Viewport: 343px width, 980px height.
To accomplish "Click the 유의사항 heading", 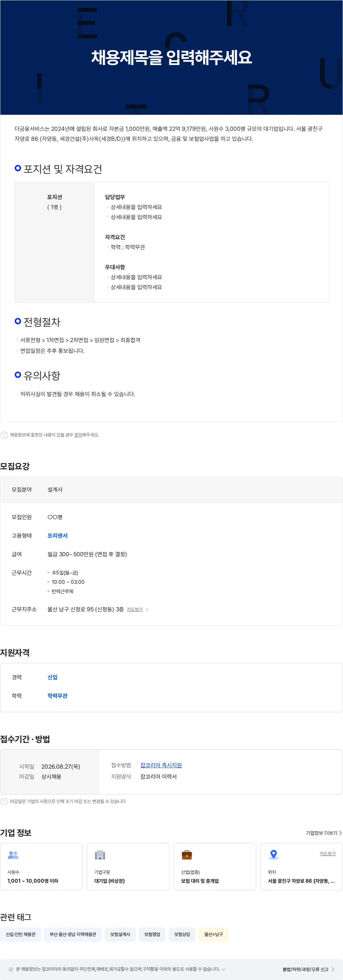I will coord(42,375).
